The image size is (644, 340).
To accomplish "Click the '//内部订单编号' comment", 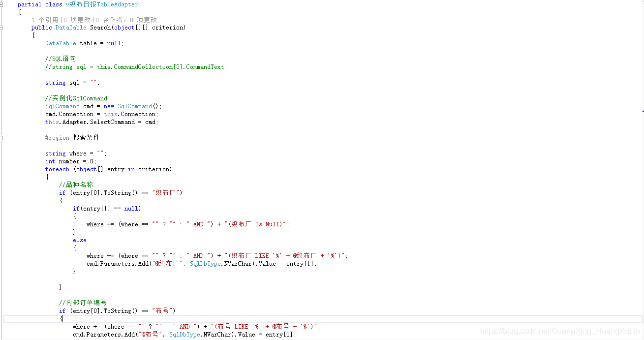I will pos(83,303).
